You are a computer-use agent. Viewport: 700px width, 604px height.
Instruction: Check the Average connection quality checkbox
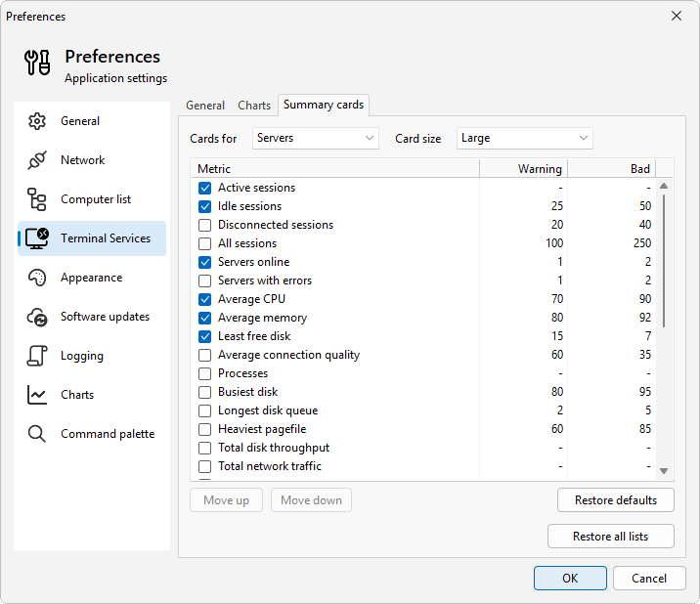pyautogui.click(x=205, y=355)
